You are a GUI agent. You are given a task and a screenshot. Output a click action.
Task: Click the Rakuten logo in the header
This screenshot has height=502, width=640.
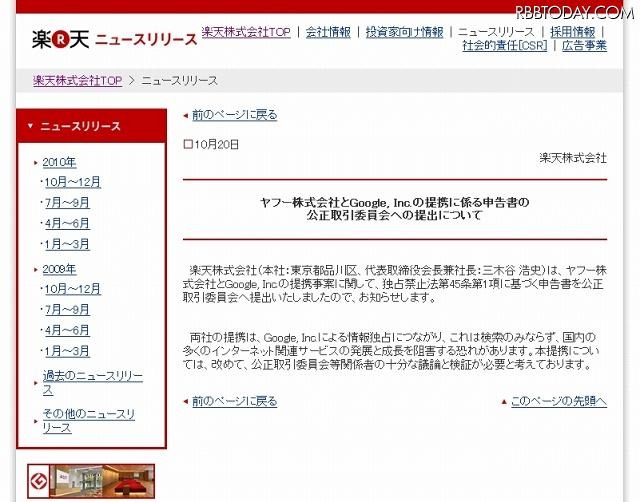click(60, 40)
